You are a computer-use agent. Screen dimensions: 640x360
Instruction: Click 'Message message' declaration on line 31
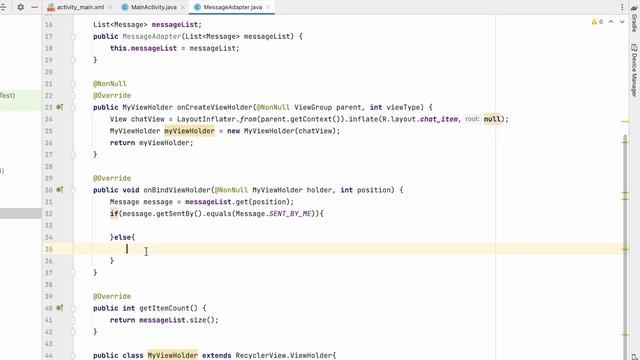(x=141, y=202)
